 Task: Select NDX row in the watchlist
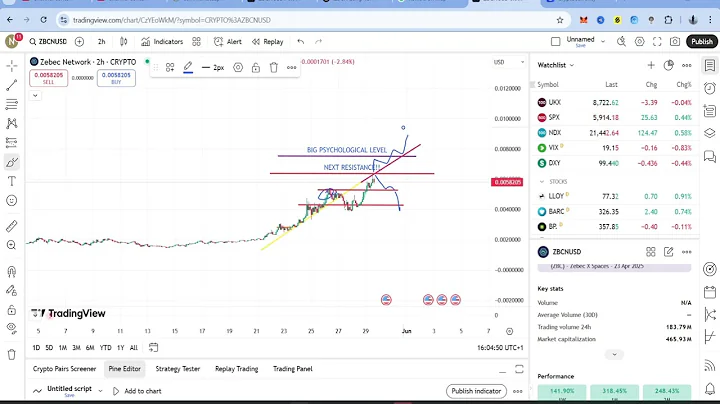point(614,133)
